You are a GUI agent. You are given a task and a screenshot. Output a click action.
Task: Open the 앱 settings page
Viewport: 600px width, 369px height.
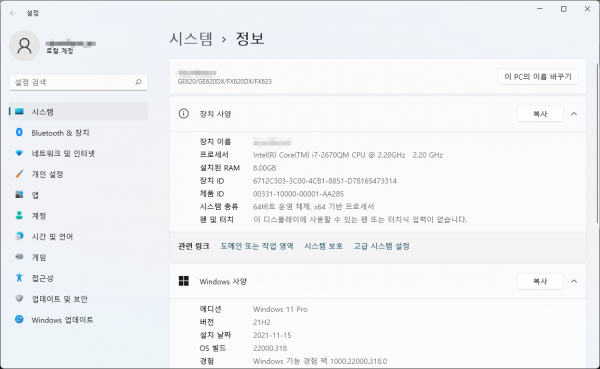[x=78, y=195]
